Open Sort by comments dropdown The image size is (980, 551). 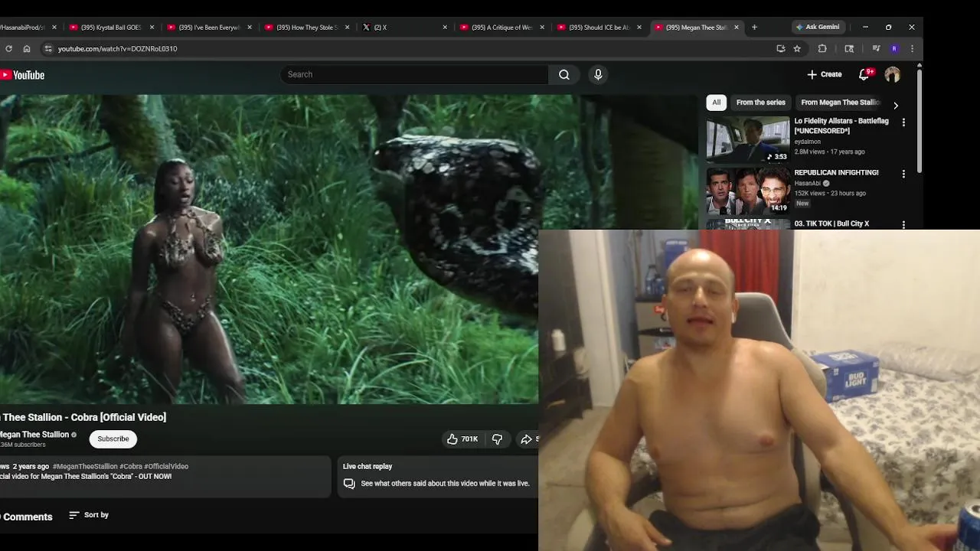click(x=89, y=515)
